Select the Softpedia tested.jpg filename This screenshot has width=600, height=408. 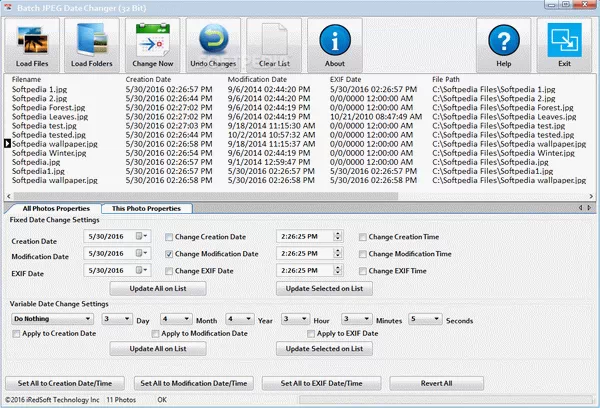(49, 135)
